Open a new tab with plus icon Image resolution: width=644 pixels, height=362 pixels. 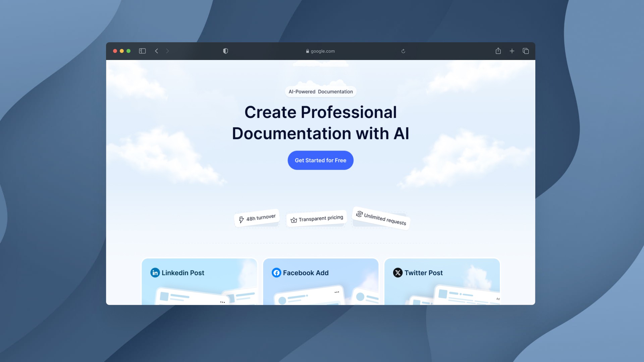tap(512, 51)
